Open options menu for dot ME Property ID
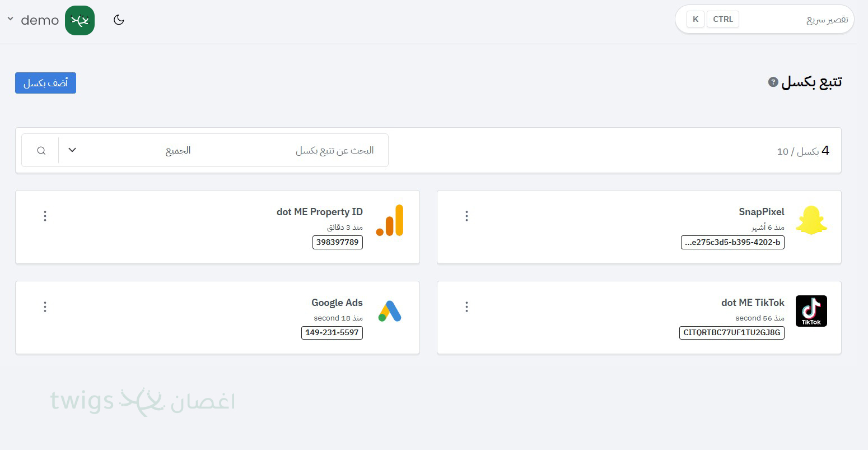This screenshot has height=450, width=868. click(x=45, y=216)
